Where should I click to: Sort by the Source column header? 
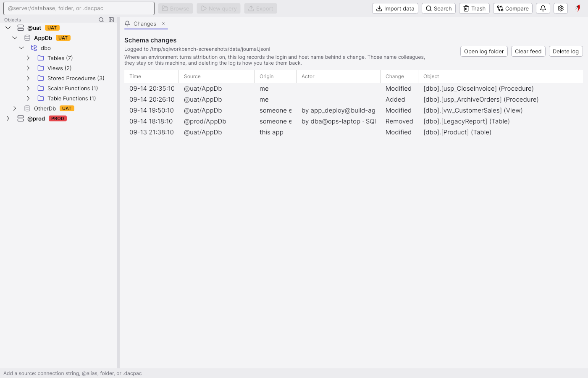coord(217,76)
